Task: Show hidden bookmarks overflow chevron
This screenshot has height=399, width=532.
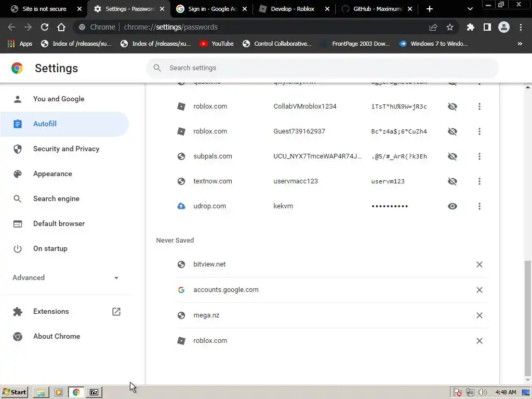Action: (x=520, y=44)
